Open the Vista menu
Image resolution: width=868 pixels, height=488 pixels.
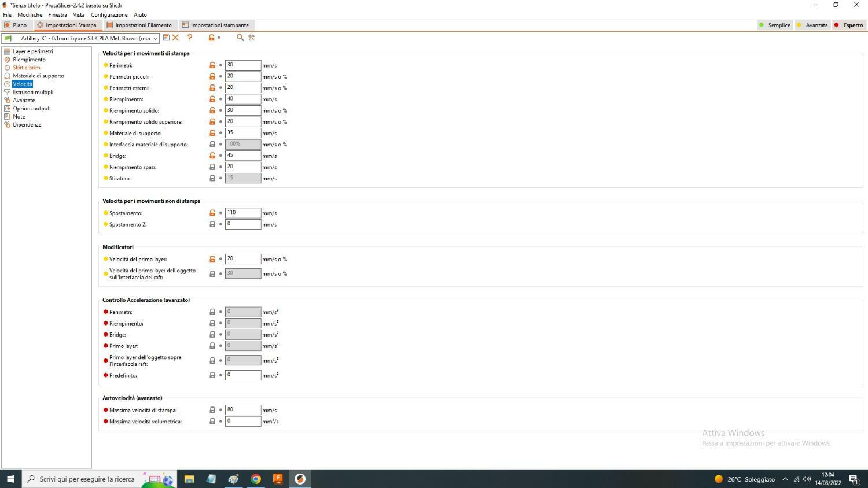[x=79, y=14]
